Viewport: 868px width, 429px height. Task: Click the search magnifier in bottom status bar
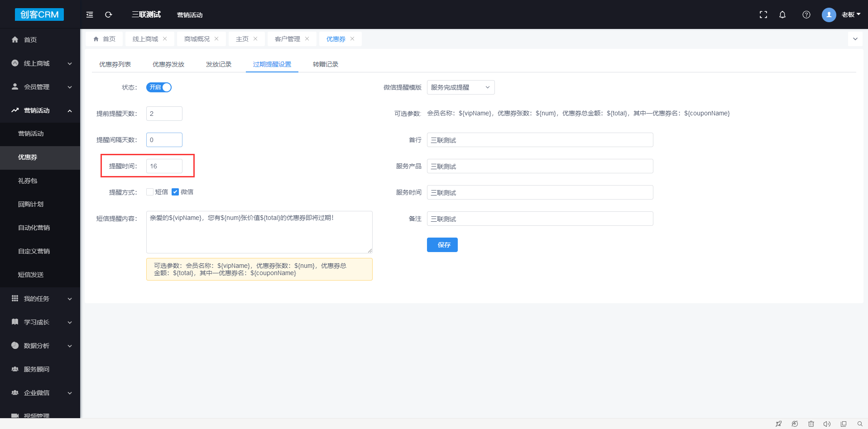(860, 424)
